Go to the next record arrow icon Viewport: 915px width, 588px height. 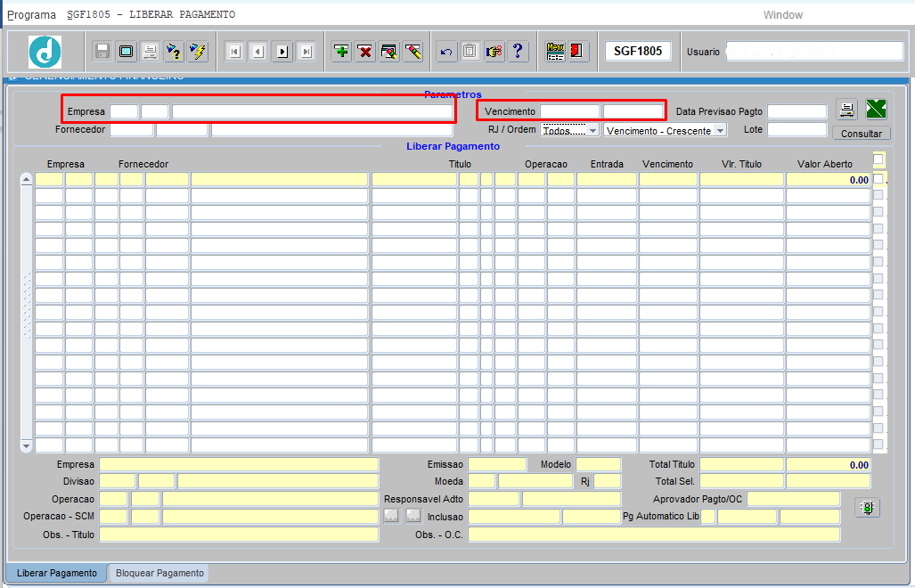[x=282, y=52]
